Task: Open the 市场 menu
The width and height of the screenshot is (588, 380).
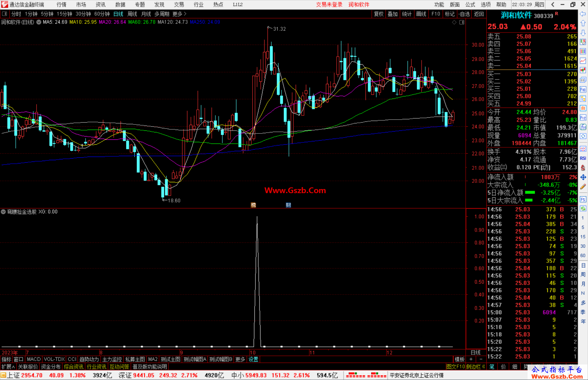Action: (x=81, y=5)
